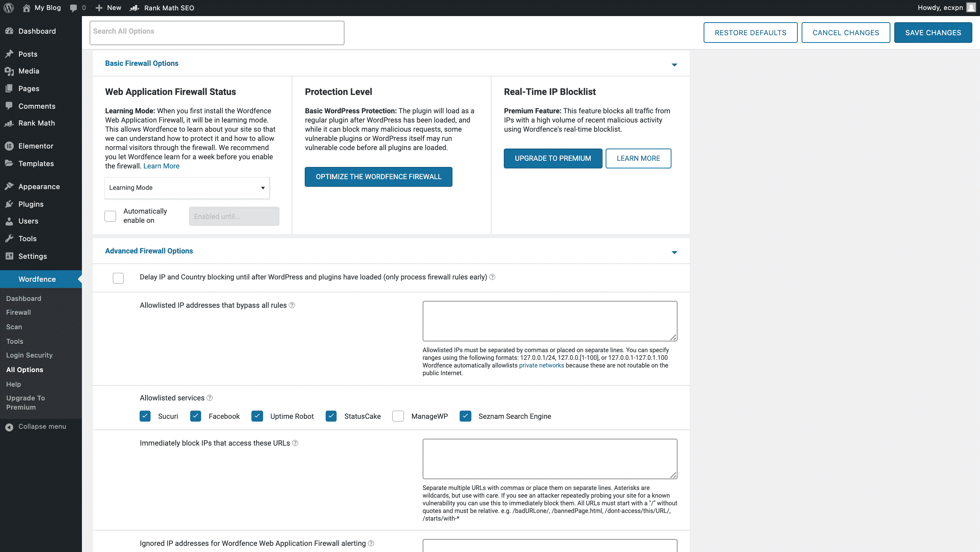
Task: Check the ManageWP allowlisted service
Action: coord(398,416)
